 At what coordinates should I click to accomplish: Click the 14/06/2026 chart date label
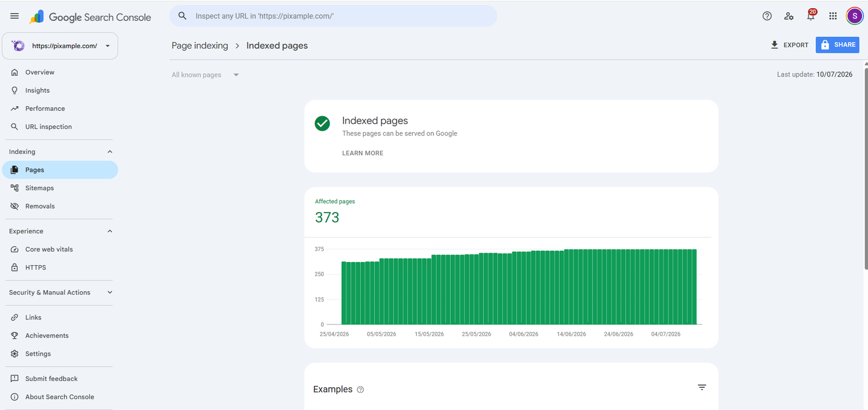571,334
